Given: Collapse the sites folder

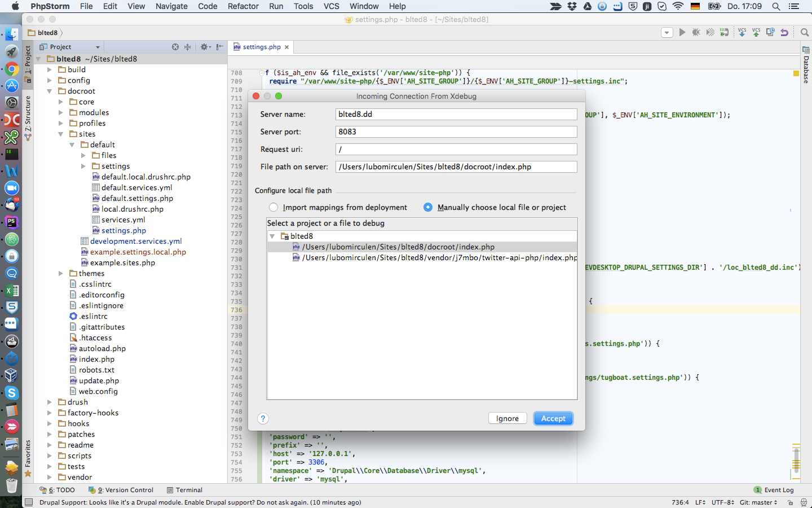Looking at the screenshot, I should (61, 134).
